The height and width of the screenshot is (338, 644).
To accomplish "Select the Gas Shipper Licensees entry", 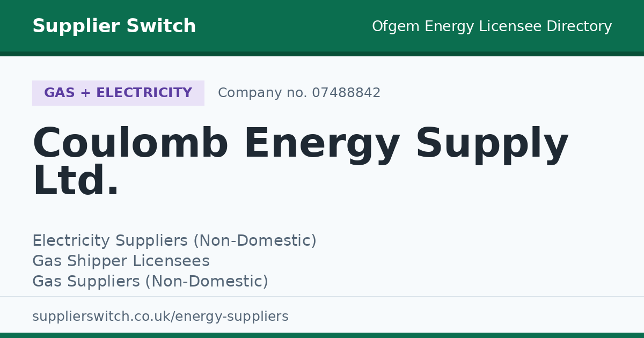I will coord(121,261).
